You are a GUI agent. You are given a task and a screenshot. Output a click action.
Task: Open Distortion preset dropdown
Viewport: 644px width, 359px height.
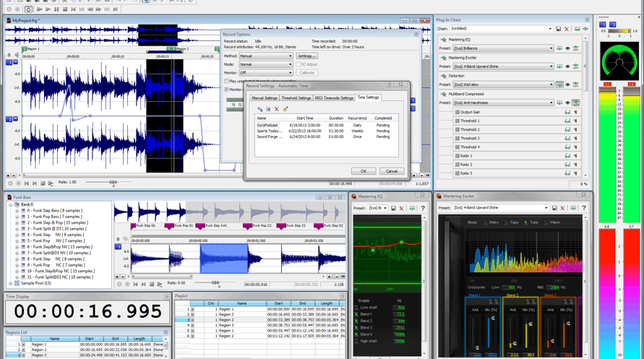click(551, 85)
